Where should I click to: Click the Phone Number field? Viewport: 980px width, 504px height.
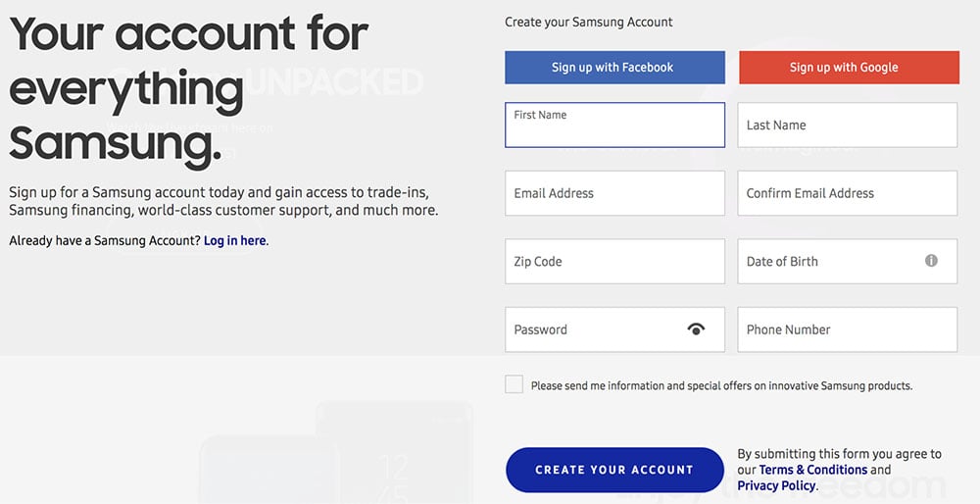(848, 329)
